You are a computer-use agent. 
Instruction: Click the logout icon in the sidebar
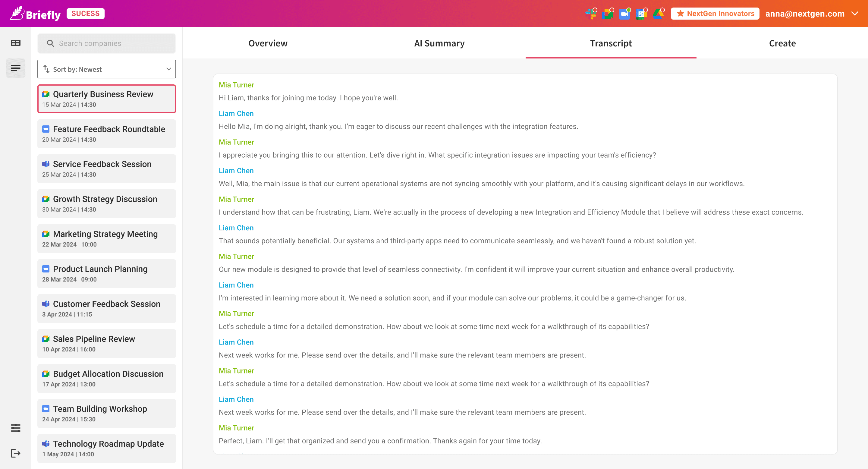pyautogui.click(x=15, y=453)
